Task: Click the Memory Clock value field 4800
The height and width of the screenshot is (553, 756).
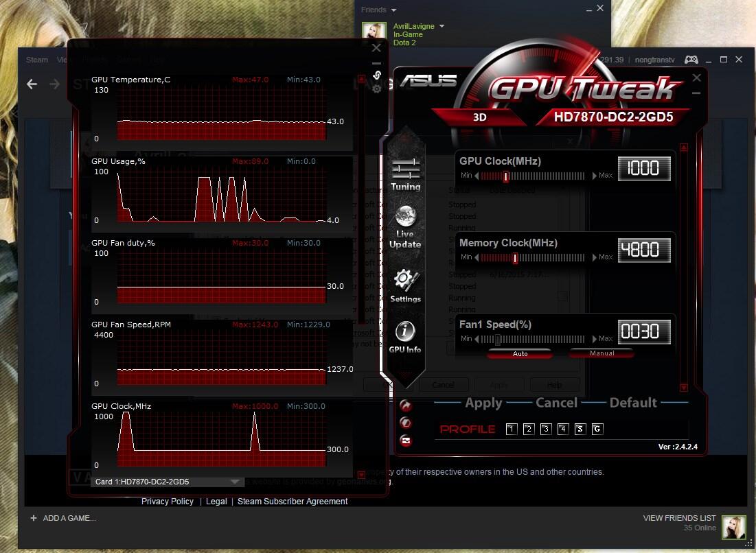Action: tap(644, 250)
